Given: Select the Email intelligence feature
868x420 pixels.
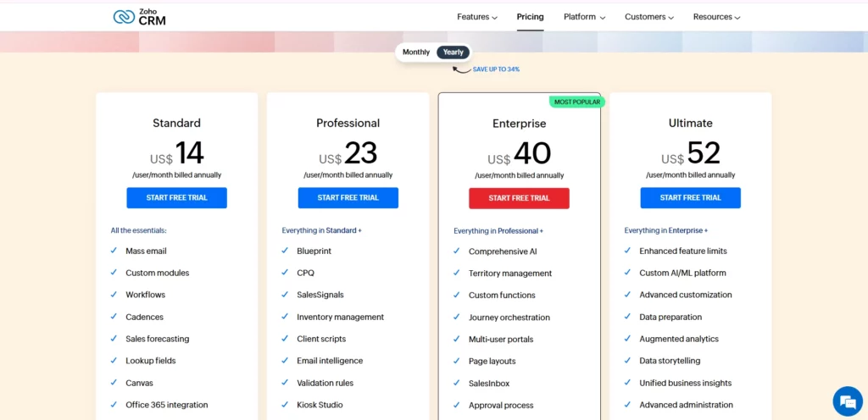Looking at the screenshot, I should pos(330,361).
